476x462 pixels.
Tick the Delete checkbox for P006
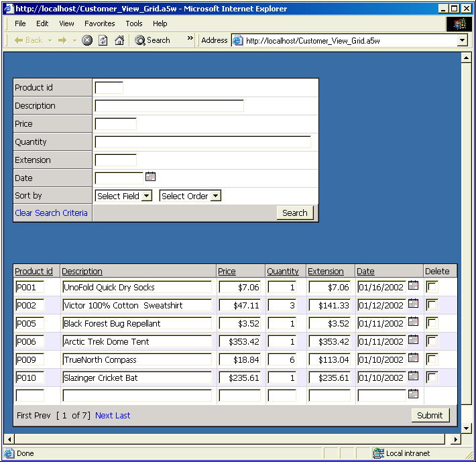click(432, 341)
